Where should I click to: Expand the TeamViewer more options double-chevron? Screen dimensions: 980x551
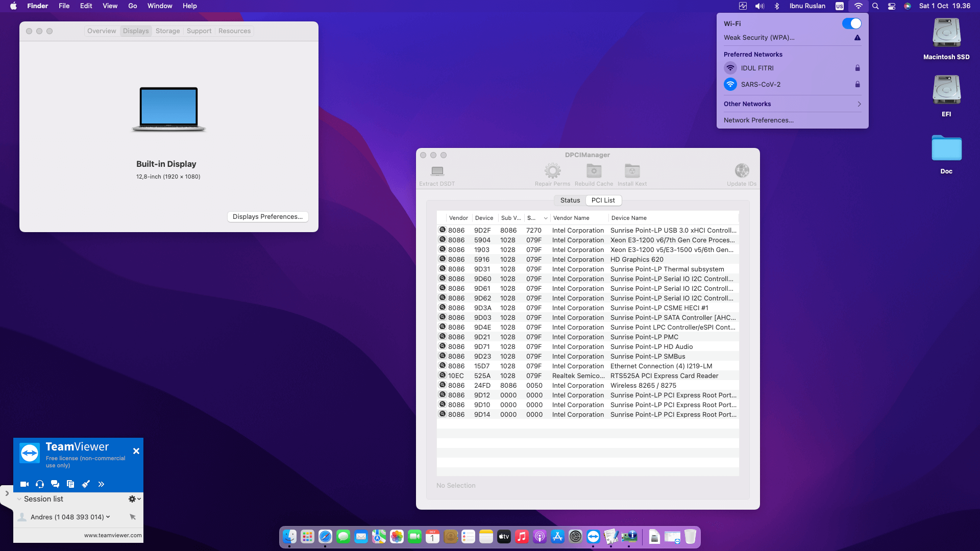coord(101,484)
